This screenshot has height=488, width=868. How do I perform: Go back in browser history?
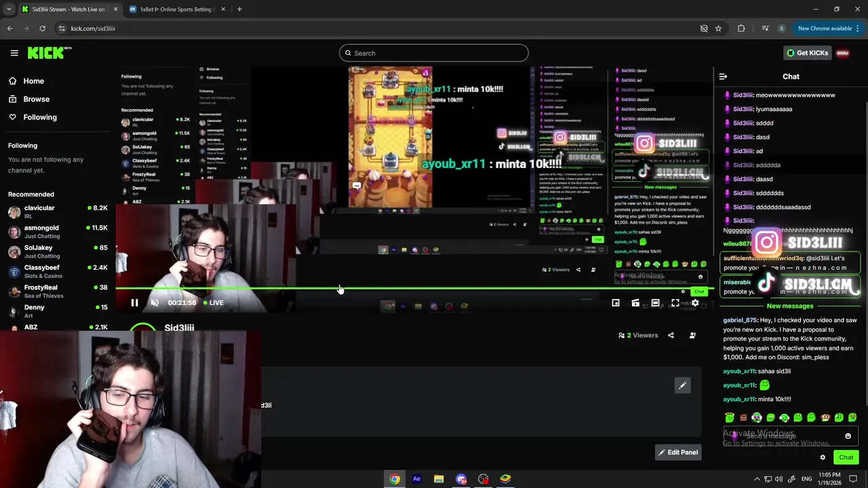tap(9, 28)
